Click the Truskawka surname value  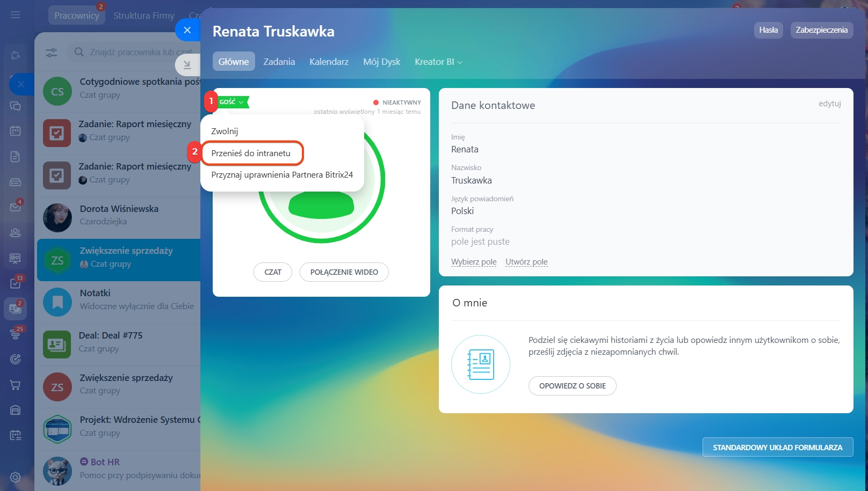(x=472, y=180)
